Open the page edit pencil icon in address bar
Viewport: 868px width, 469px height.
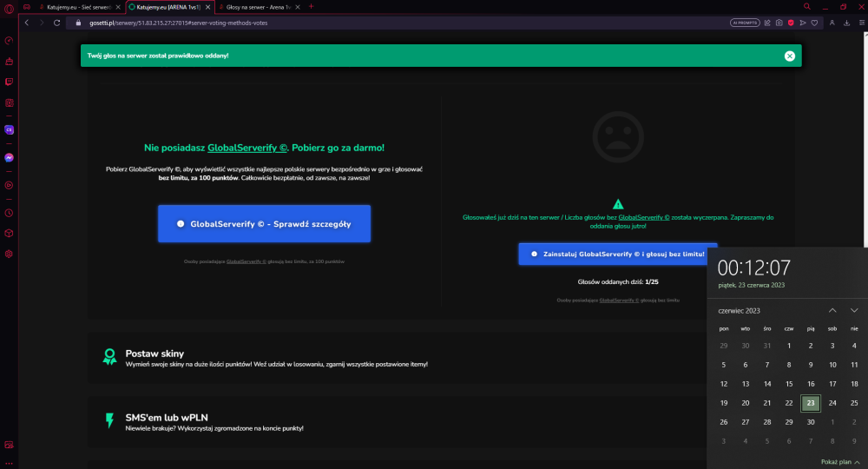(x=767, y=23)
